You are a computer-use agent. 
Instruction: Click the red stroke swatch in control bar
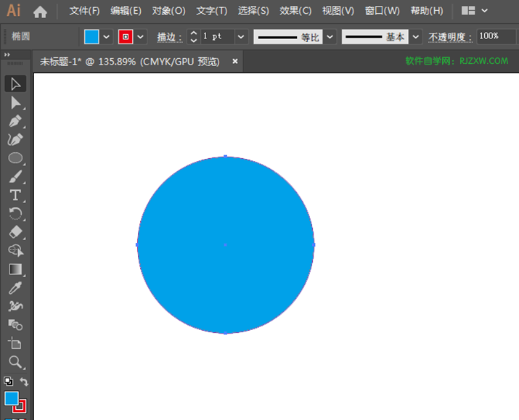coord(126,37)
